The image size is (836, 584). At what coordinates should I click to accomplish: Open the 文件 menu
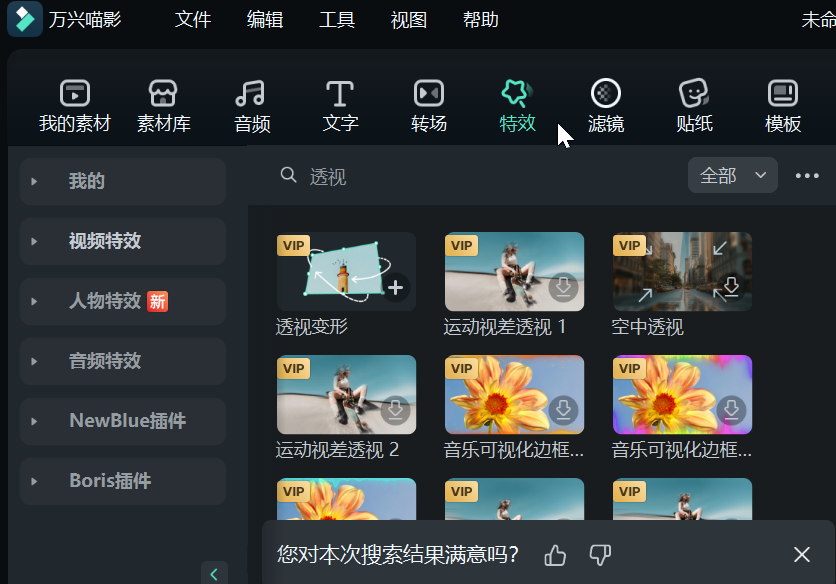192,20
